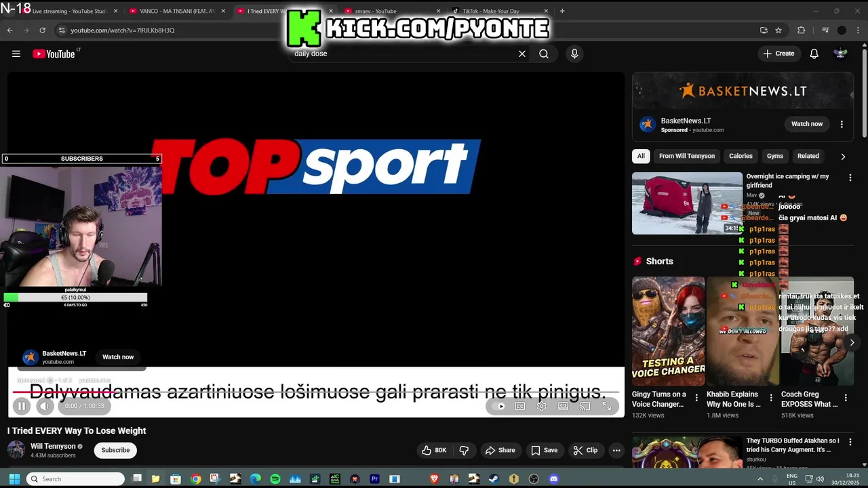Screen dimensions: 868x488
Task: Like the video with 80K likes
Action: (433, 450)
